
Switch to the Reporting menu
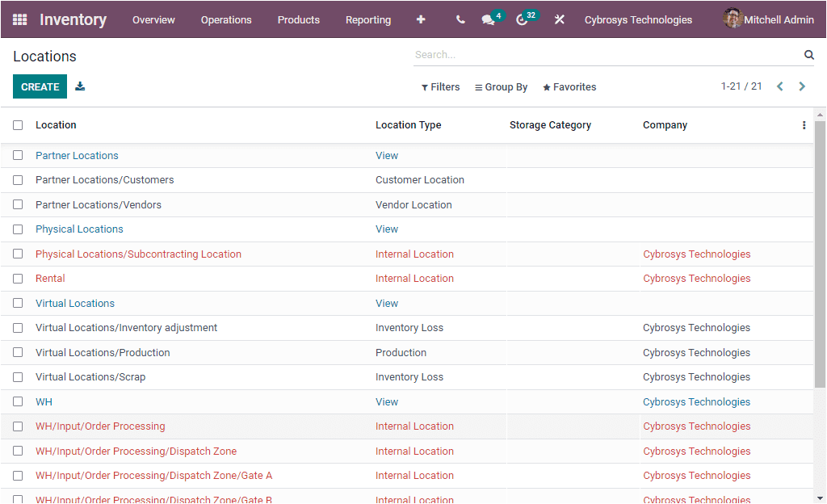click(368, 19)
